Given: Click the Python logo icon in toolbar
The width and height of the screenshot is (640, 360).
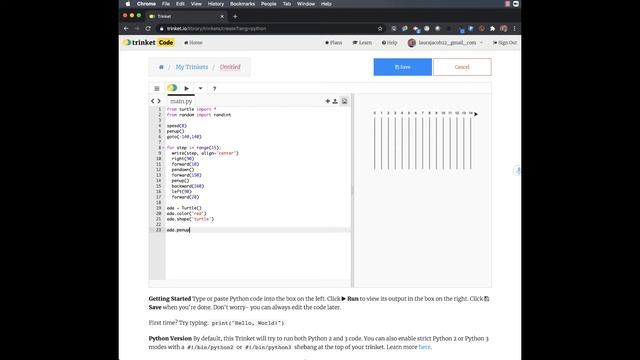Looking at the screenshot, I should click(172, 88).
